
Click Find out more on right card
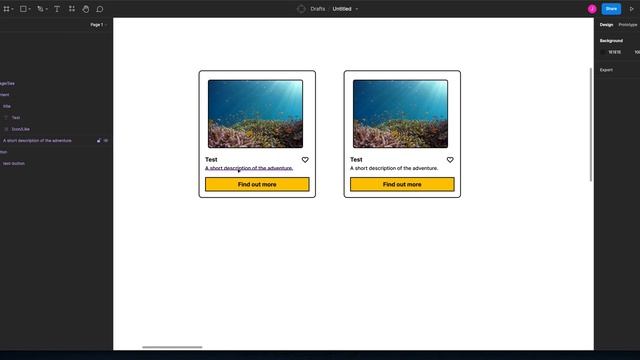[402, 184]
